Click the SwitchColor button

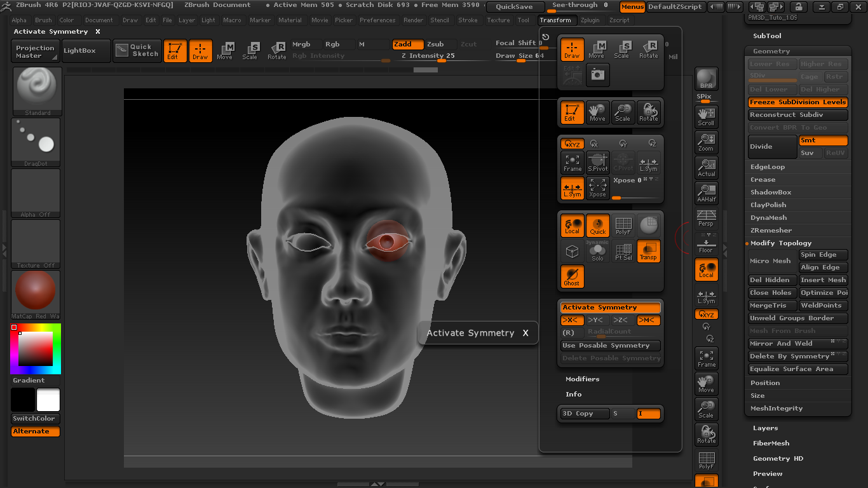[36, 419]
